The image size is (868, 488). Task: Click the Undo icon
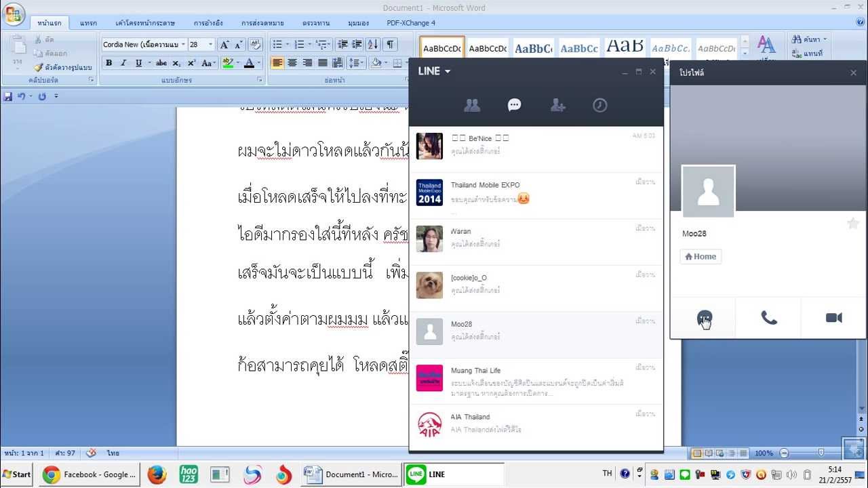coord(22,96)
